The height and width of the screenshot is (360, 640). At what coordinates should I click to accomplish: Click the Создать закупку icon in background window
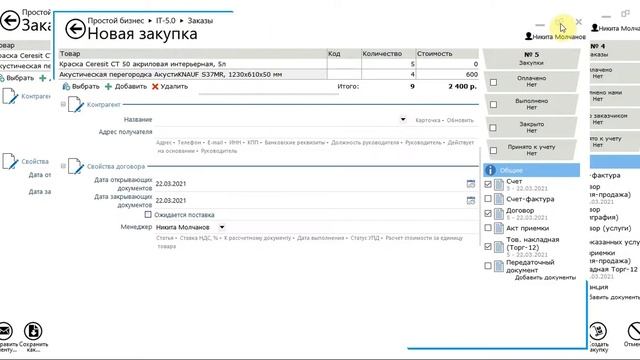[x=598, y=331]
